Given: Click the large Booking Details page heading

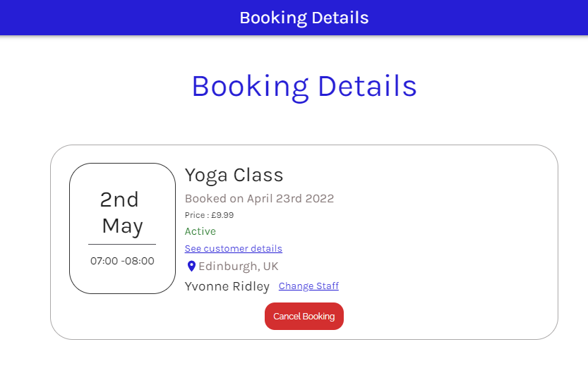Looking at the screenshot, I should (304, 86).
